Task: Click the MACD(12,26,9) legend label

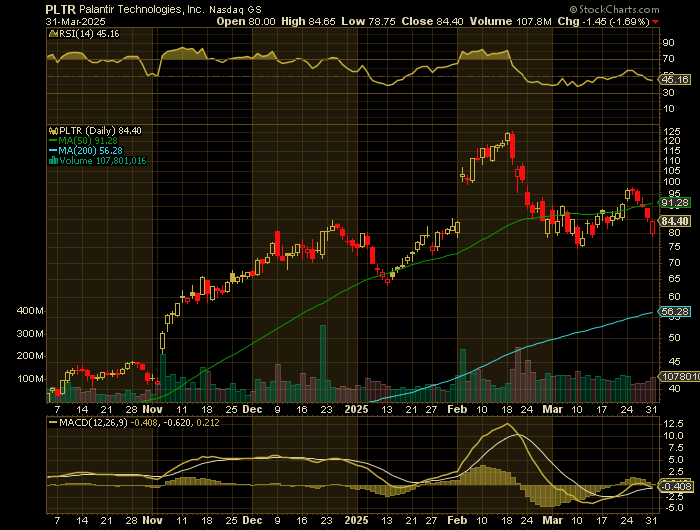Action: click(93, 422)
